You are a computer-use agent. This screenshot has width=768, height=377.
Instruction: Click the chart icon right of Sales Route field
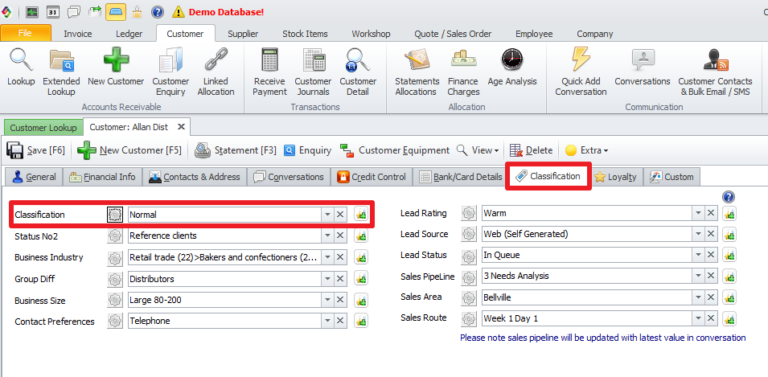729,319
